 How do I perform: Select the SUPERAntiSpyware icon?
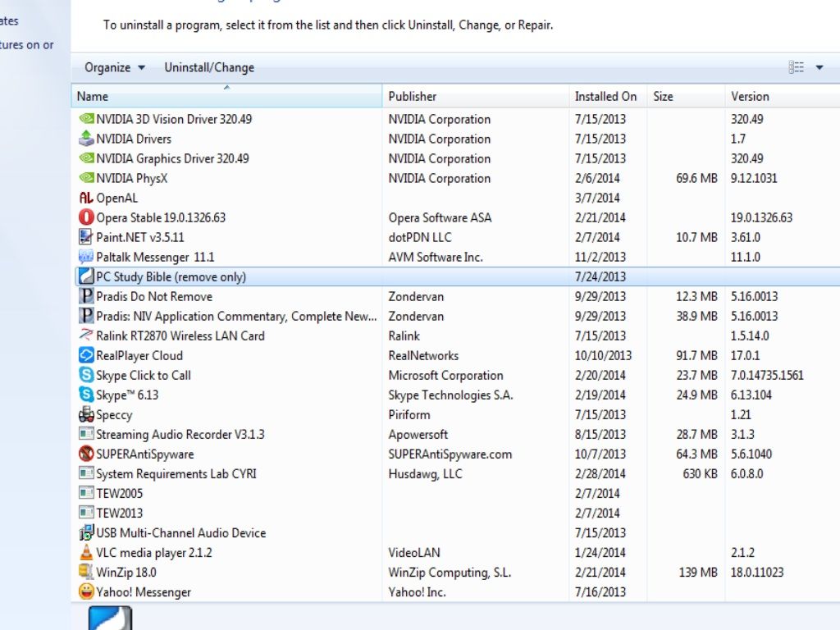point(86,454)
